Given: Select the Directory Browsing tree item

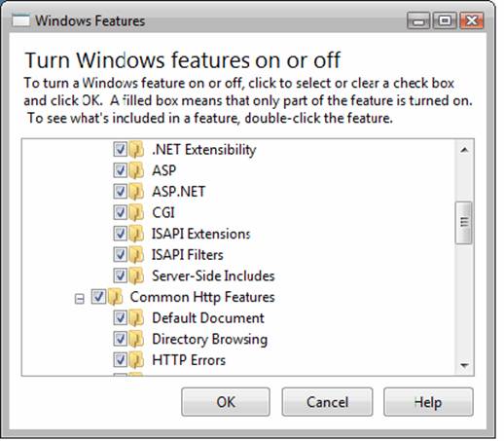Looking at the screenshot, I should (209, 340).
